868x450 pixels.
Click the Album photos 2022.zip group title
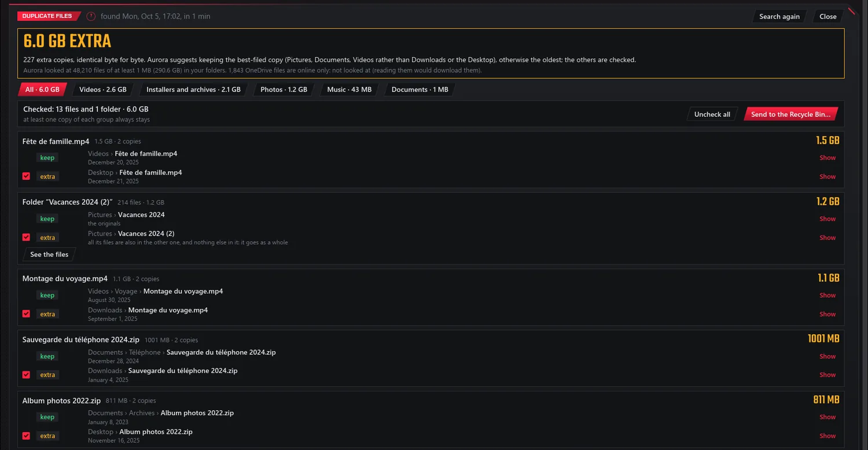click(x=62, y=400)
